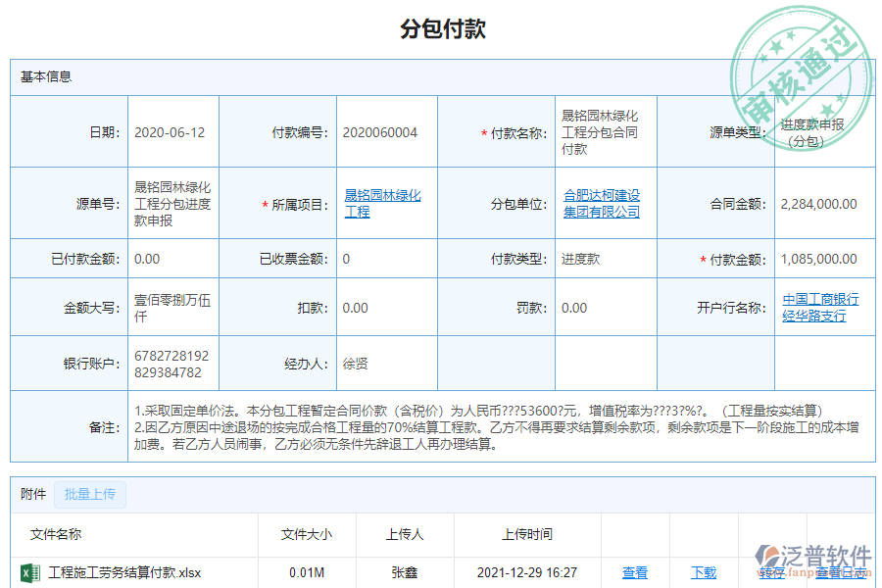
Task: Click the 查看 link to view the file
Action: pos(635,572)
